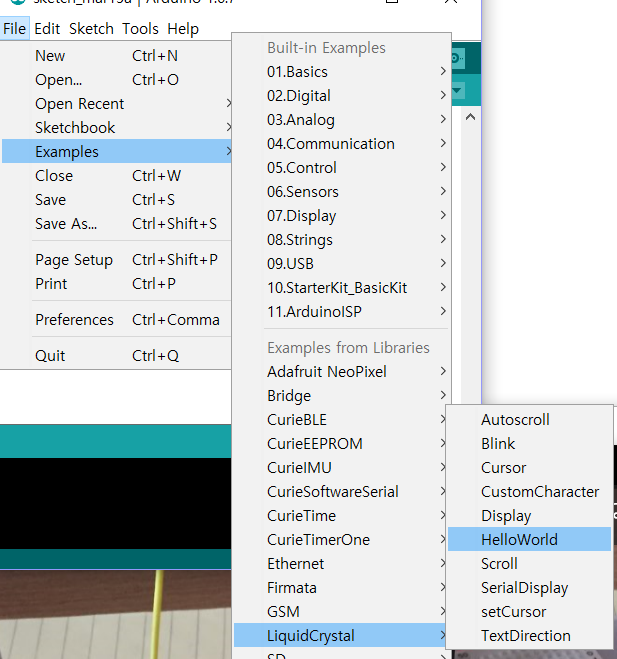The height and width of the screenshot is (659, 617).
Task: Open CustomCharacter example sketch
Action: tap(529, 491)
